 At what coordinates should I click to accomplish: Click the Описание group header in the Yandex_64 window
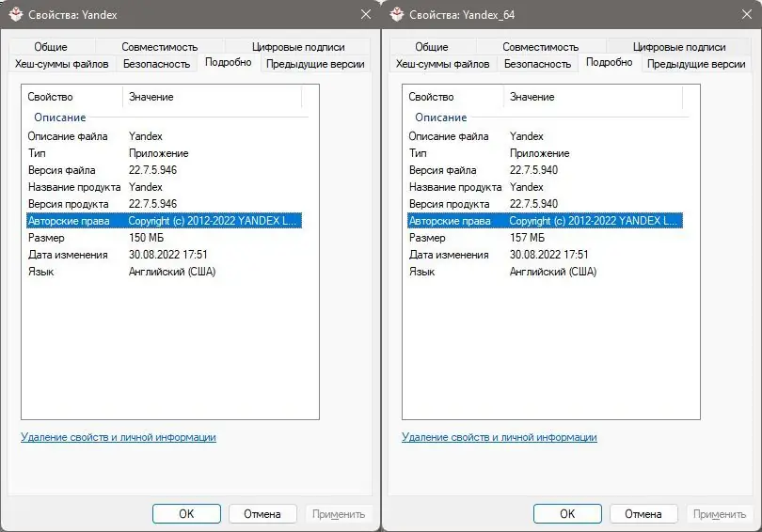pos(441,117)
